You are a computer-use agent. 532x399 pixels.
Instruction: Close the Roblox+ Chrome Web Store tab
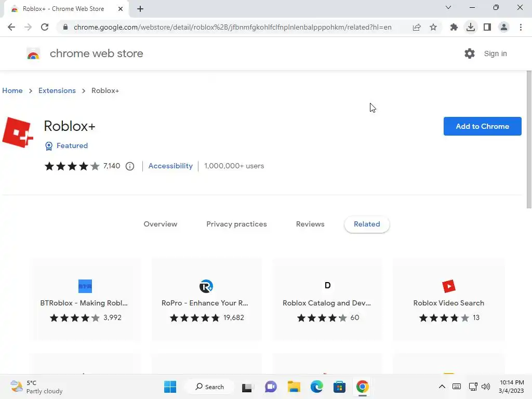click(121, 9)
